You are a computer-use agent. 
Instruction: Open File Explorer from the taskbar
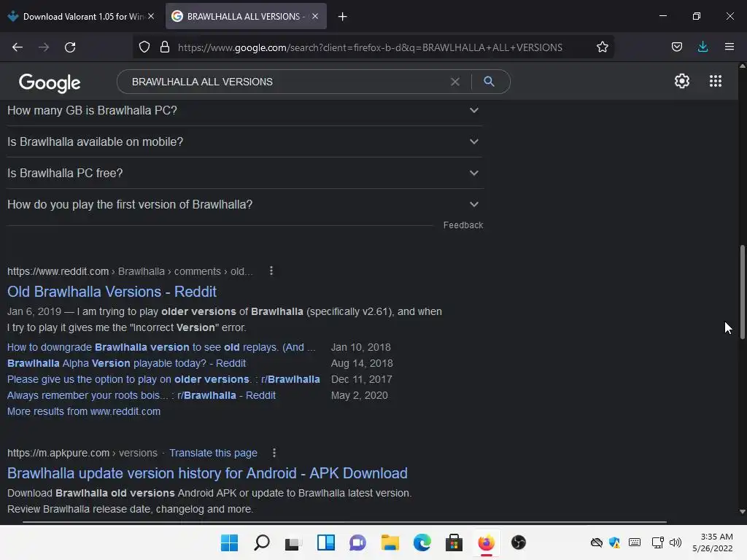point(390,542)
